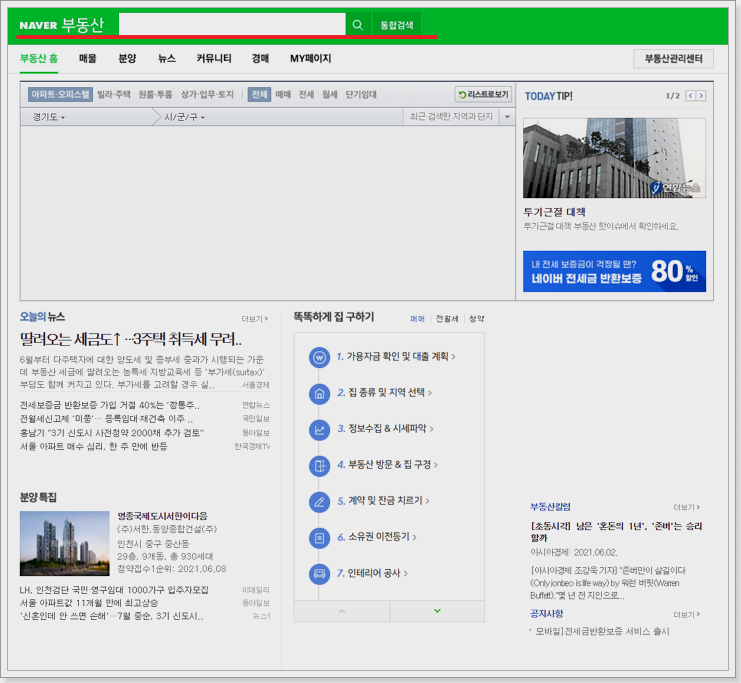741x683 pixels.
Task: Open news 서울 아파트 매수 심리 article
Action: coord(94,446)
